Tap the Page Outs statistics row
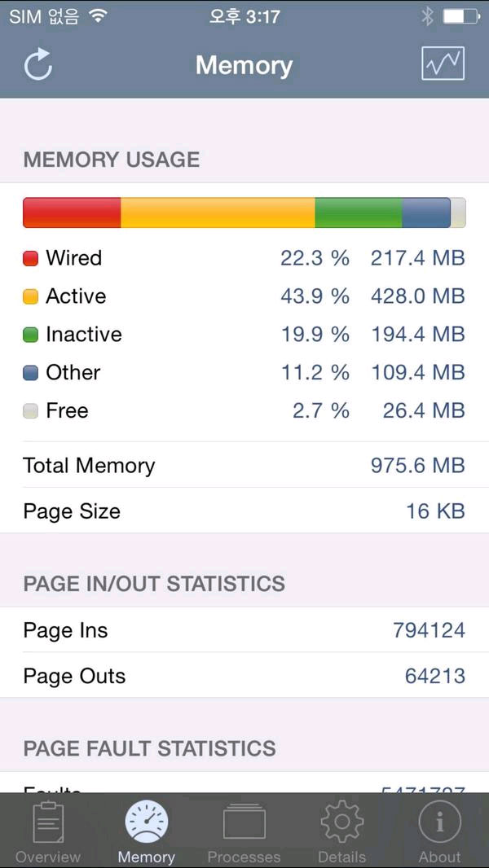 [x=244, y=676]
